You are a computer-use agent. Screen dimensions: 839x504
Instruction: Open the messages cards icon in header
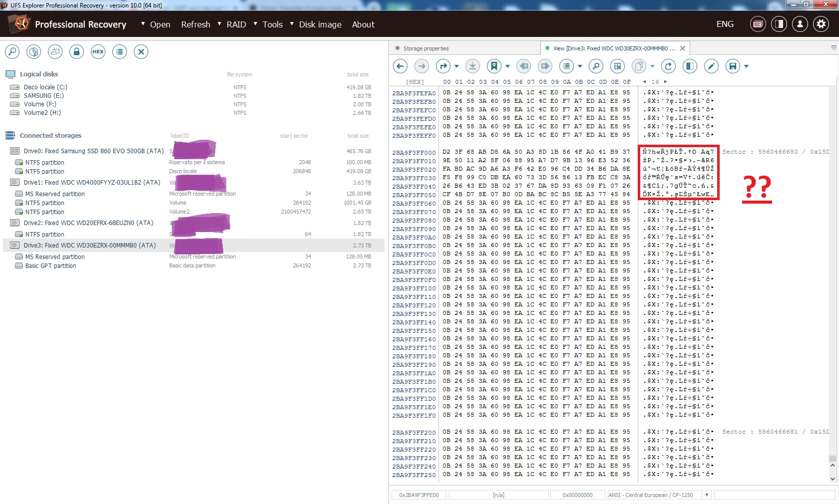coord(758,24)
